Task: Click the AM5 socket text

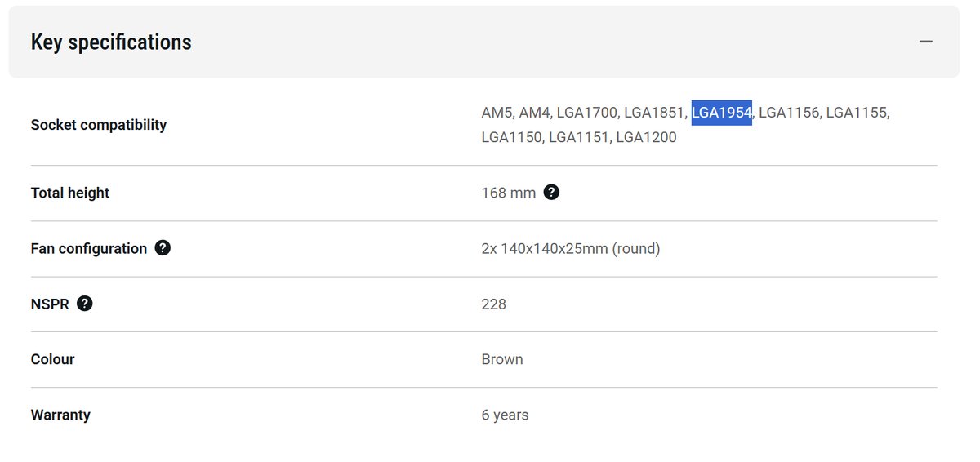Action: click(x=497, y=113)
